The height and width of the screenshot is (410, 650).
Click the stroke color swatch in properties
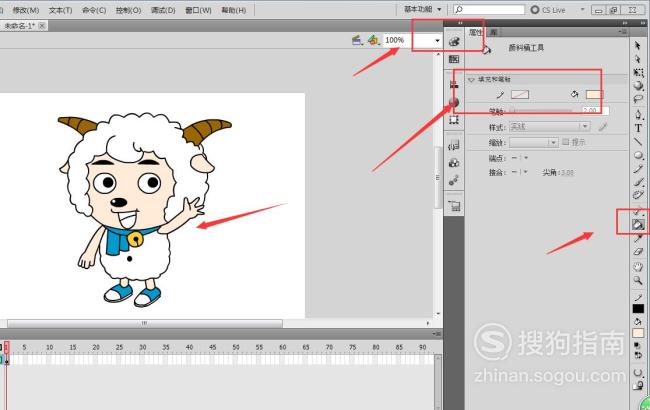[520, 95]
